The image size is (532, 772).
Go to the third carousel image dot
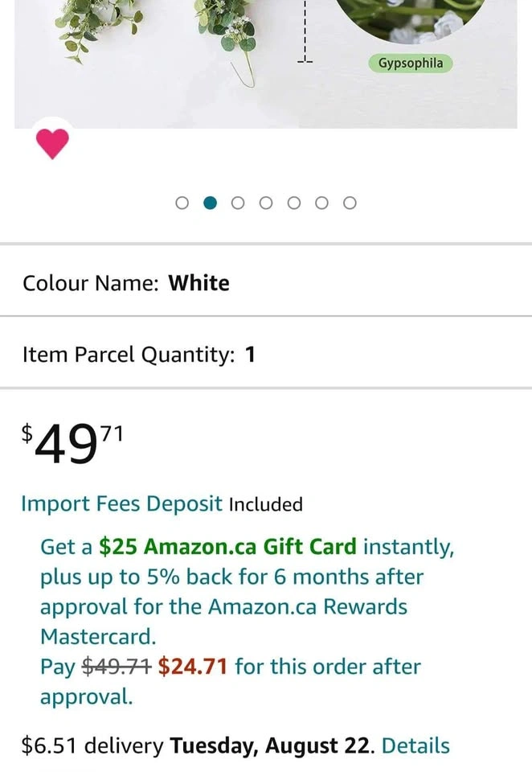click(238, 203)
